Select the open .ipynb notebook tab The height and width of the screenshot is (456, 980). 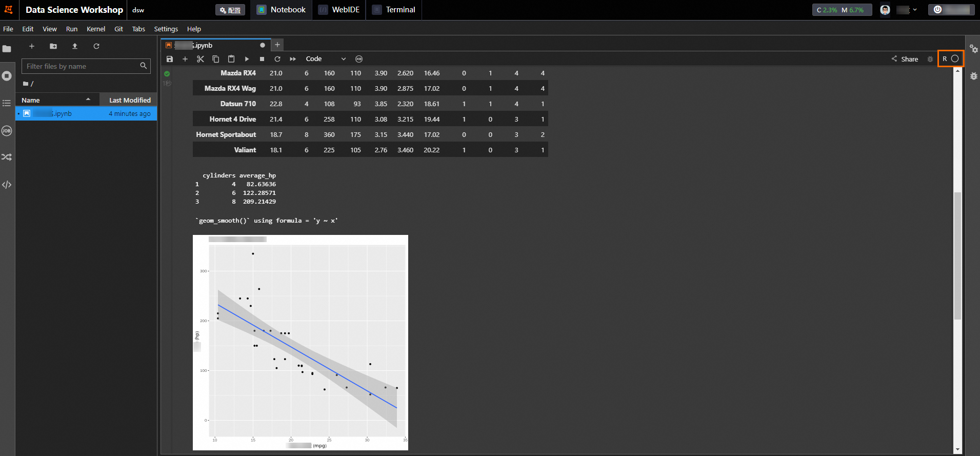pyautogui.click(x=215, y=45)
